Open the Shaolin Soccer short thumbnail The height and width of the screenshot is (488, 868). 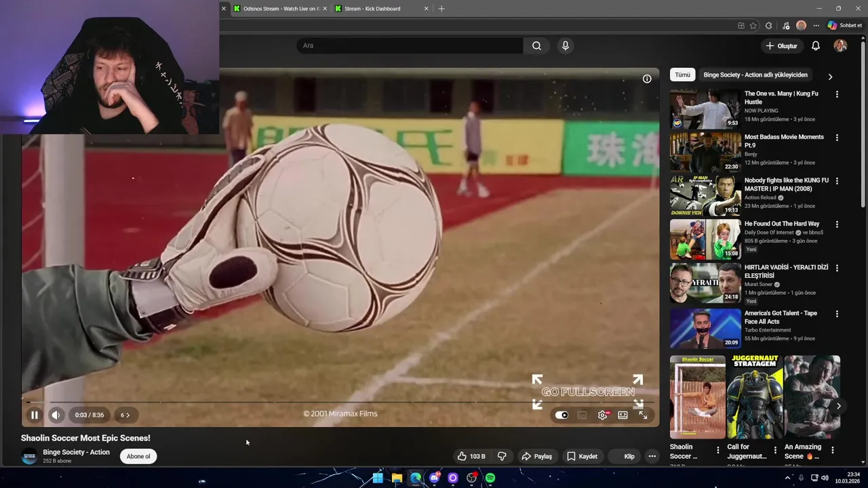click(x=698, y=397)
